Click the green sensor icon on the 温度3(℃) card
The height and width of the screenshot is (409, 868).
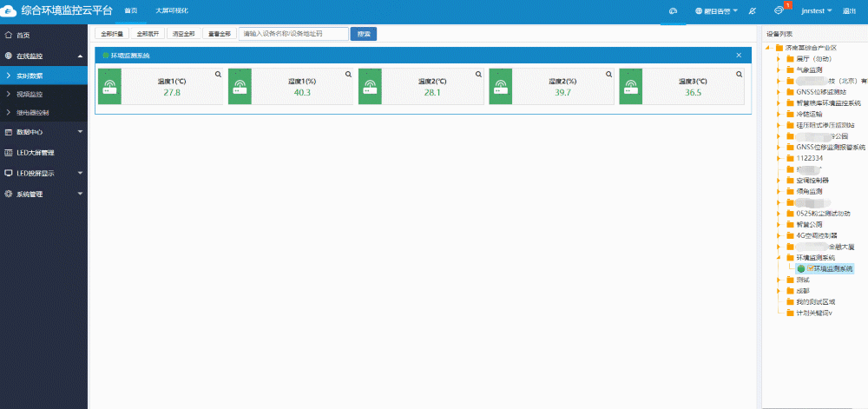[x=630, y=86]
